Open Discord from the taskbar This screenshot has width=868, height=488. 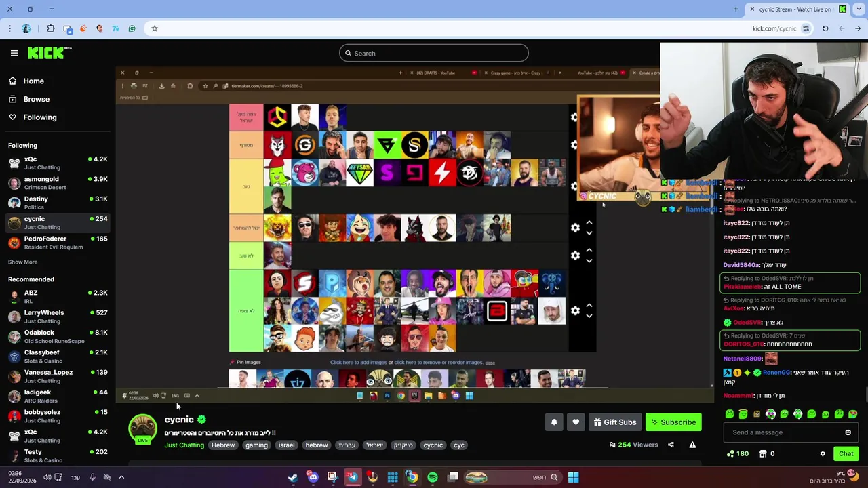click(x=313, y=477)
